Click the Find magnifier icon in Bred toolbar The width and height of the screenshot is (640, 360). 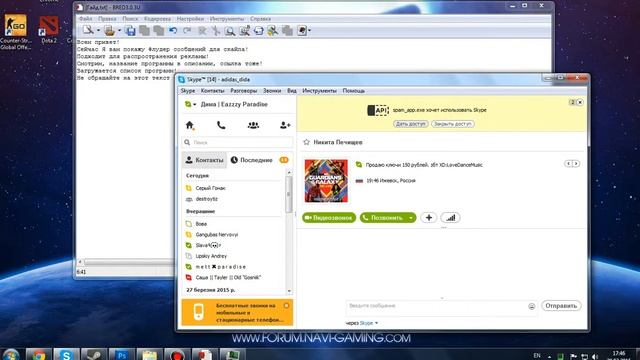pyautogui.click(x=230, y=31)
